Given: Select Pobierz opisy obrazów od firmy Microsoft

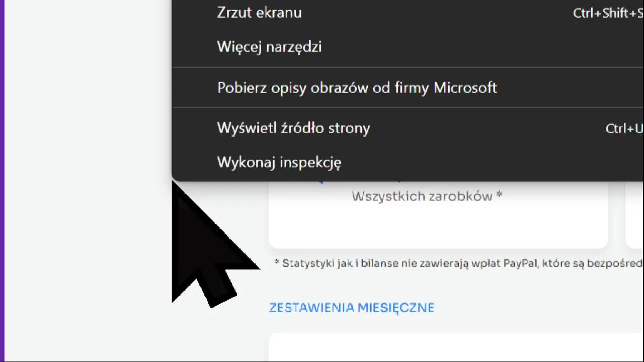Looking at the screenshot, I should (408, 87).
